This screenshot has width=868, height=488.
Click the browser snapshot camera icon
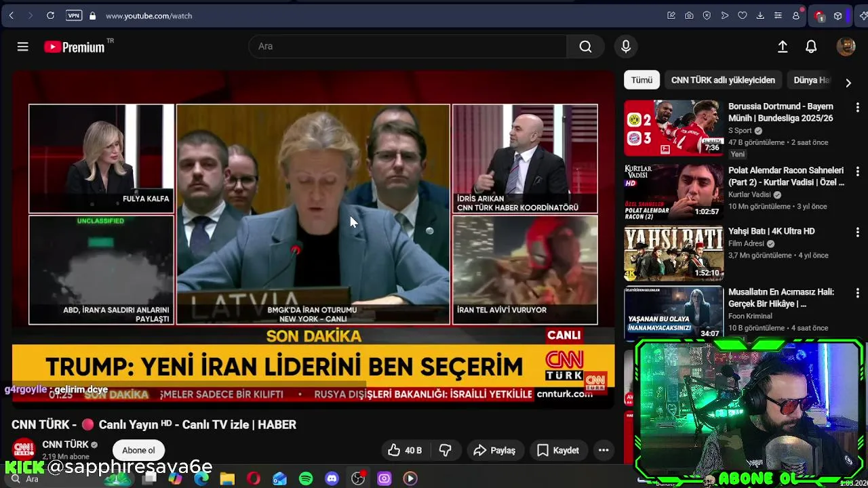pos(689,16)
